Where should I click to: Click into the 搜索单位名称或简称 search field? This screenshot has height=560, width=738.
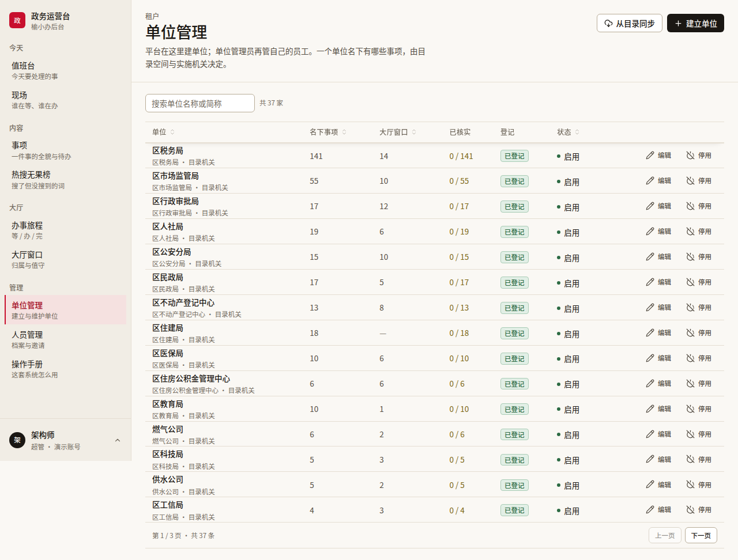tap(200, 103)
